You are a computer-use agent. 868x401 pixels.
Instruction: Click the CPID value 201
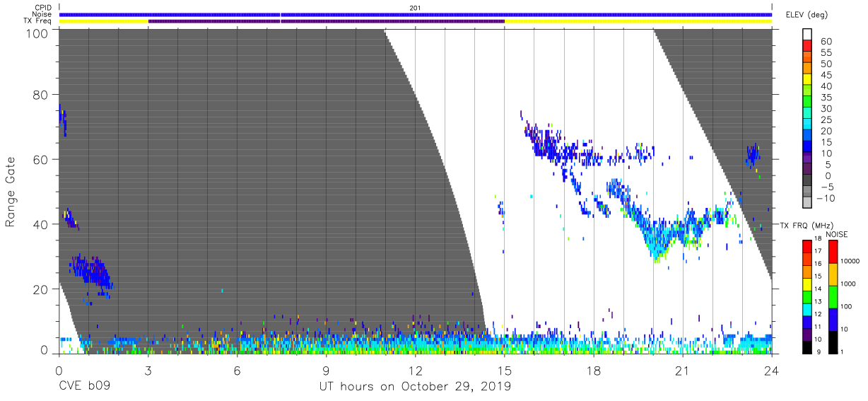pyautogui.click(x=415, y=8)
